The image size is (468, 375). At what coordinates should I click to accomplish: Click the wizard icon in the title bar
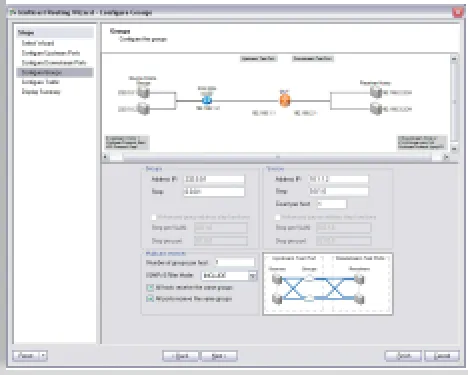(13, 13)
